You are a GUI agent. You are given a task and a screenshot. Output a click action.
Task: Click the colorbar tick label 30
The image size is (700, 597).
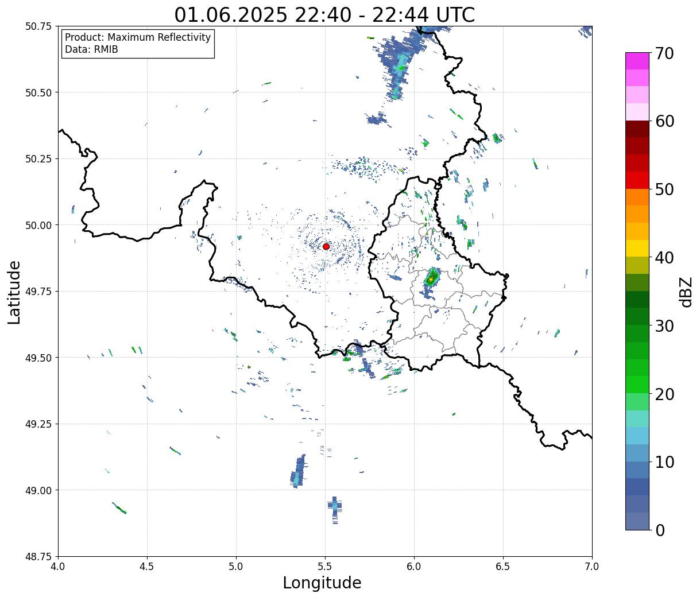[x=664, y=325]
